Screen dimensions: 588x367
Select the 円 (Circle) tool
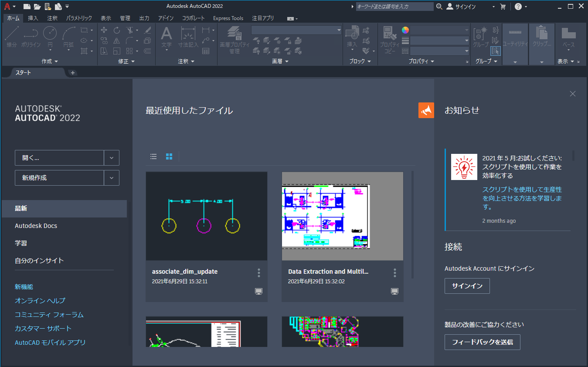point(50,37)
